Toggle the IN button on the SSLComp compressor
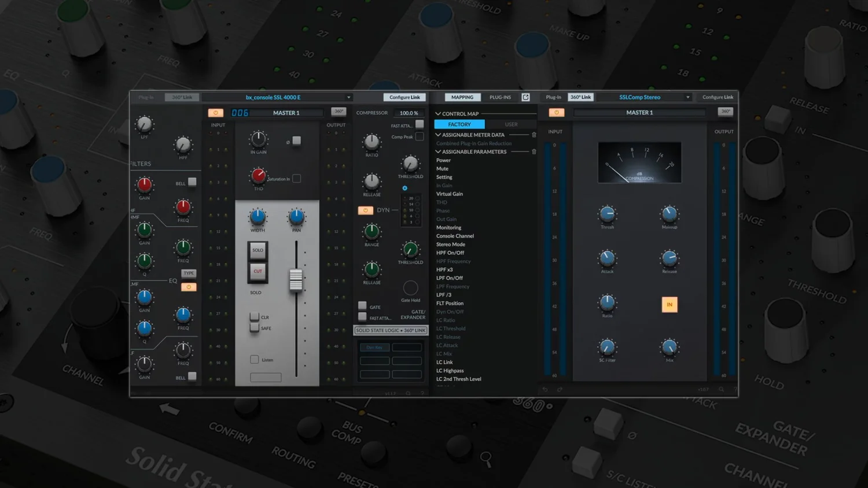868x488 pixels. point(670,304)
